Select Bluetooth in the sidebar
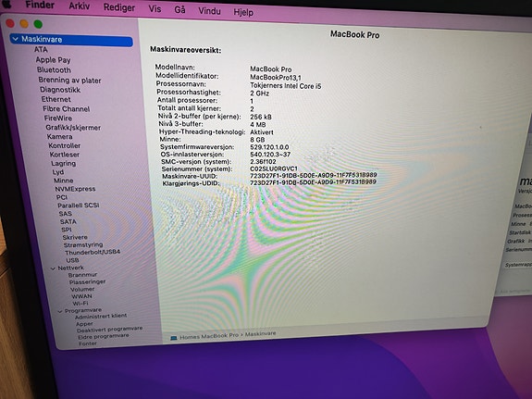 click(x=54, y=69)
